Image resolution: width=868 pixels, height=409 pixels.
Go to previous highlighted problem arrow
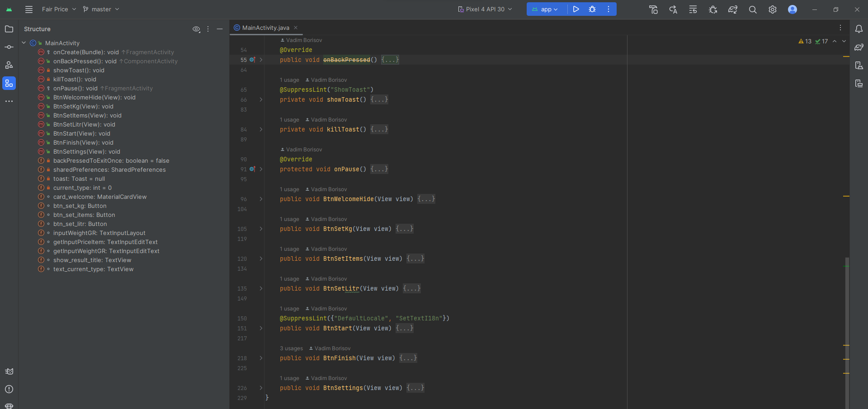click(835, 41)
